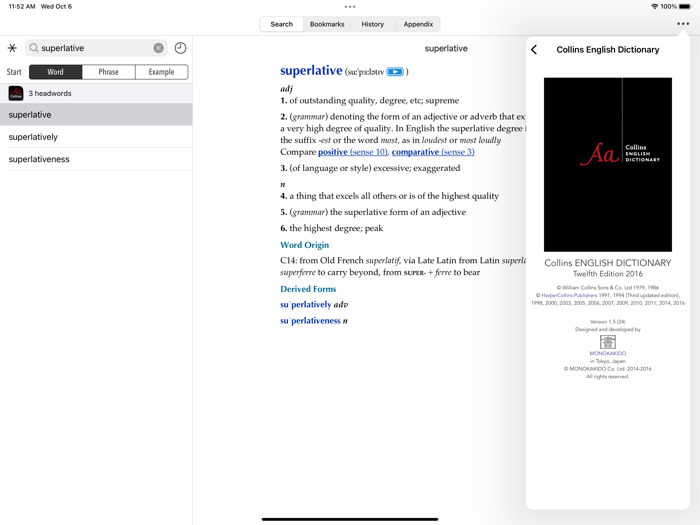Open the MONOKAKIDO text link
This screenshot has width=700, height=525.
coord(608,353)
